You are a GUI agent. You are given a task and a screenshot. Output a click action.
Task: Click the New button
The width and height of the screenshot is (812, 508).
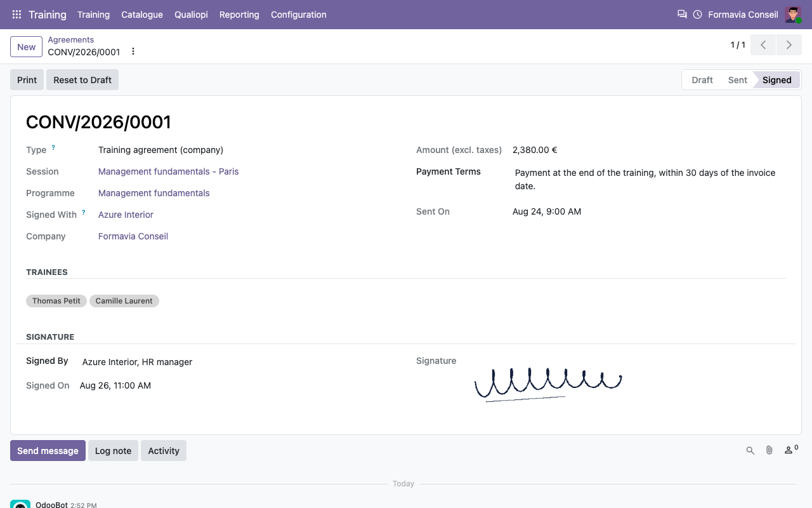point(27,47)
